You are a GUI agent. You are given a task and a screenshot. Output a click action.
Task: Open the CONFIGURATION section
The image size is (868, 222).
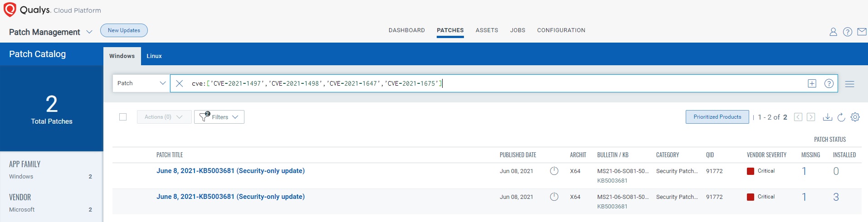561,30
